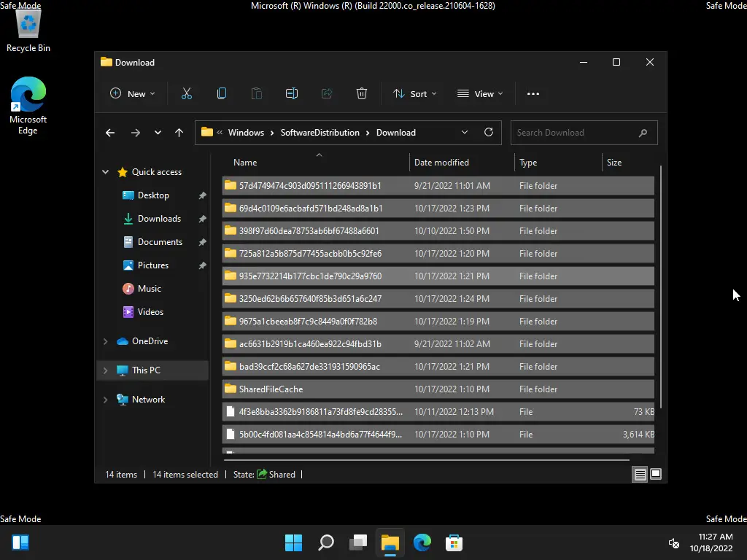Open the See more ellipsis menu

[x=533, y=94]
